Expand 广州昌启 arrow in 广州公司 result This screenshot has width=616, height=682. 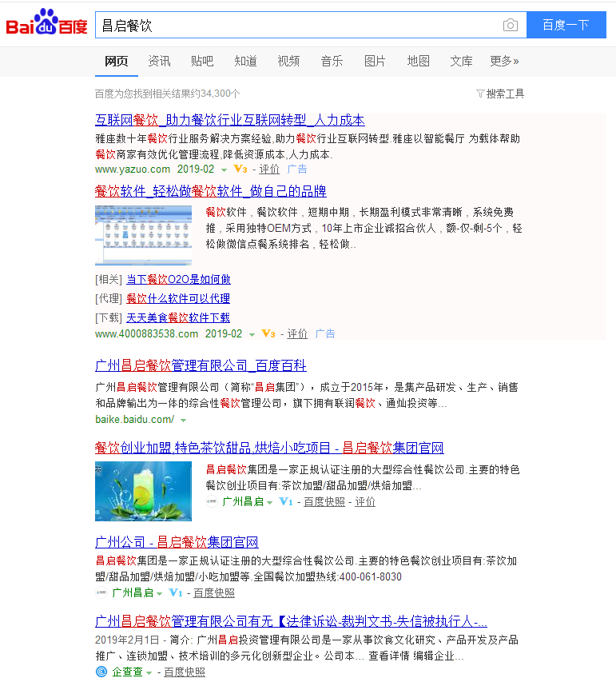tap(160, 594)
